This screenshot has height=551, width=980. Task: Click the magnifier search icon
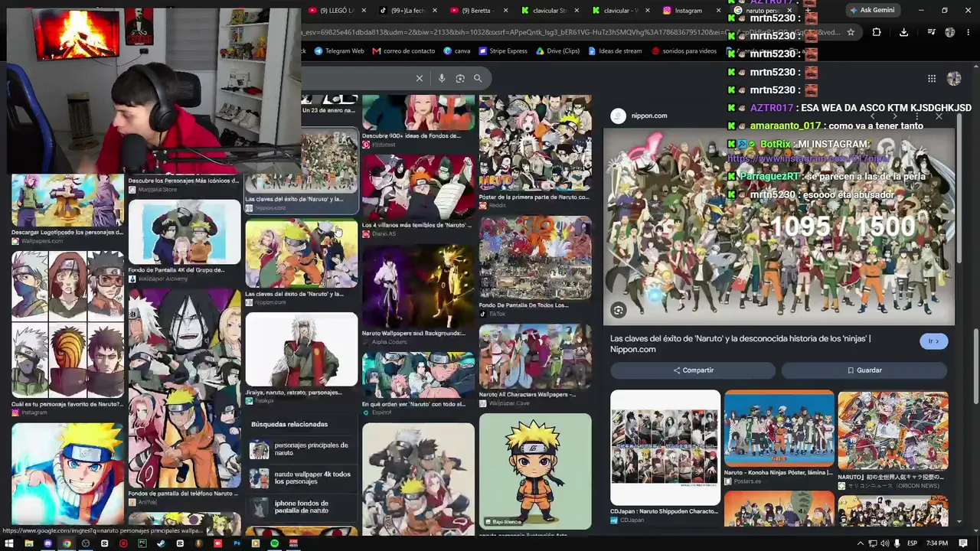tap(478, 78)
